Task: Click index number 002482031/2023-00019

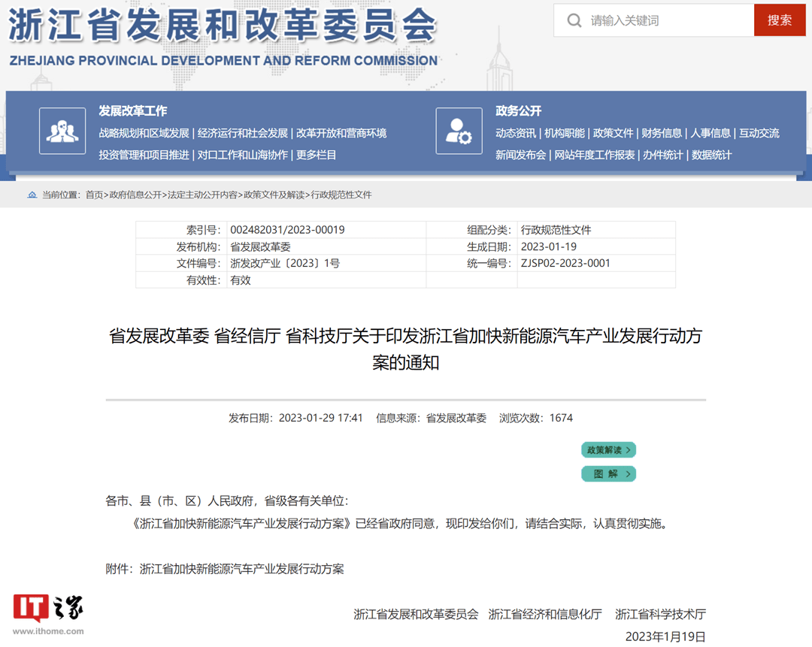Action: coord(287,230)
